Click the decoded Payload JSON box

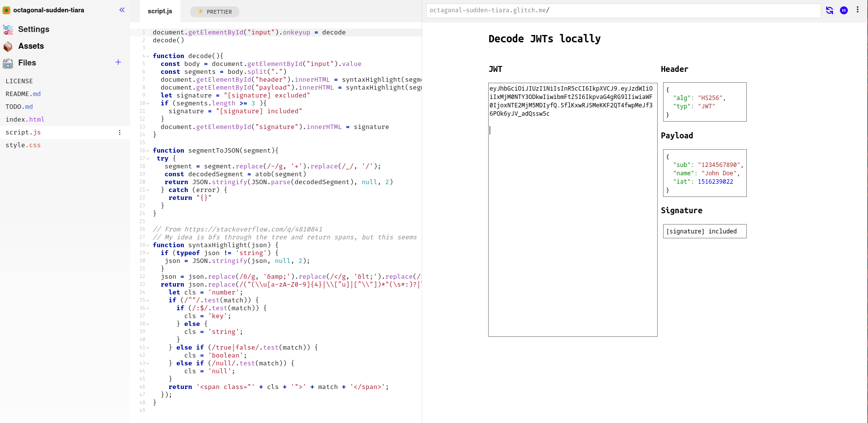704,173
